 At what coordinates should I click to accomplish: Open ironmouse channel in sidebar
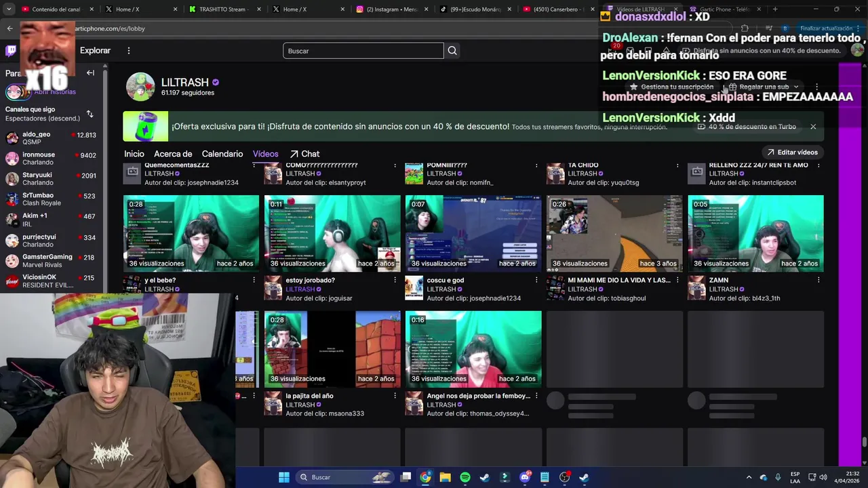(x=52, y=159)
